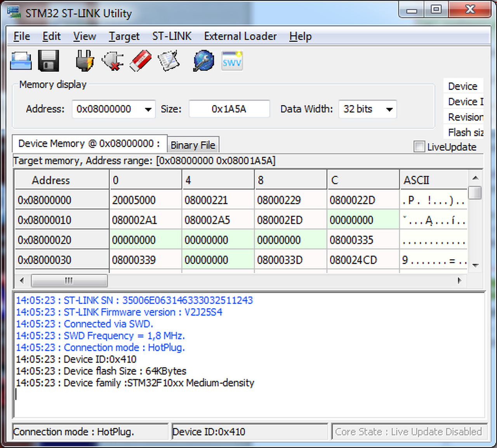Open Program and verify notepad icon
Screen dimensions: 497x448
pos(169,61)
